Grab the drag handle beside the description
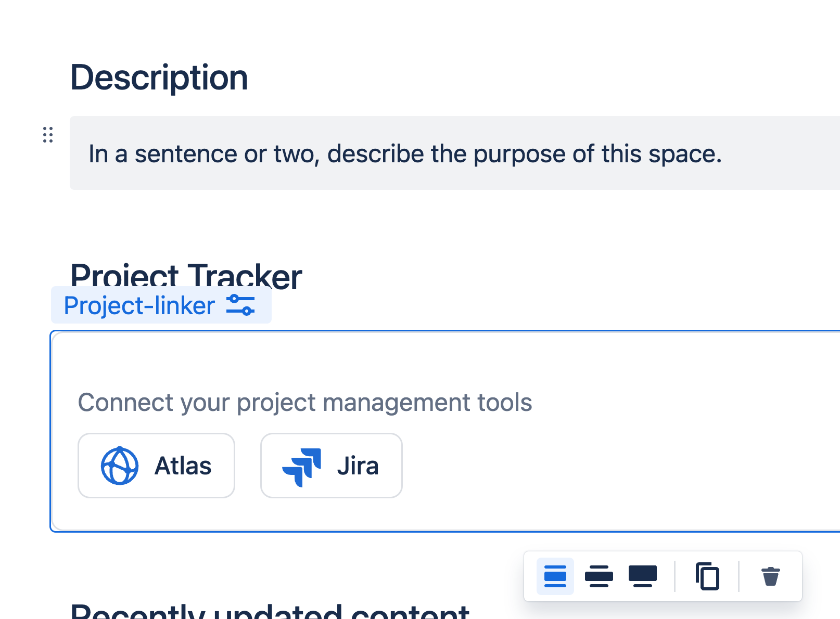The width and height of the screenshot is (840, 619). (47, 135)
